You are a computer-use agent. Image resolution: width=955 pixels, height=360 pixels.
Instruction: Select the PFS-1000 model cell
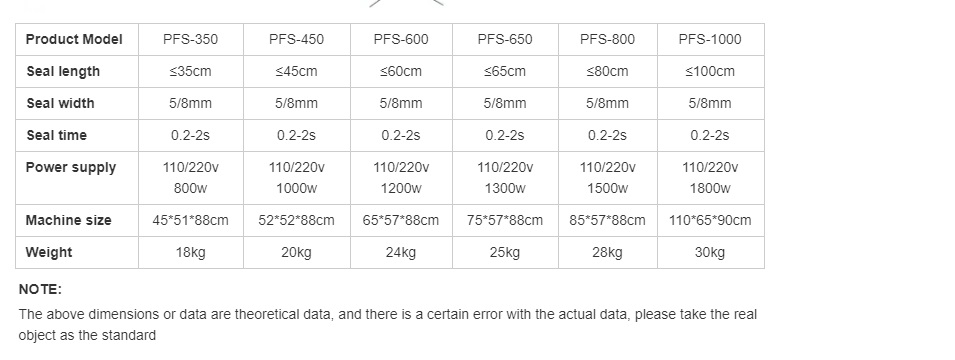coord(710,40)
